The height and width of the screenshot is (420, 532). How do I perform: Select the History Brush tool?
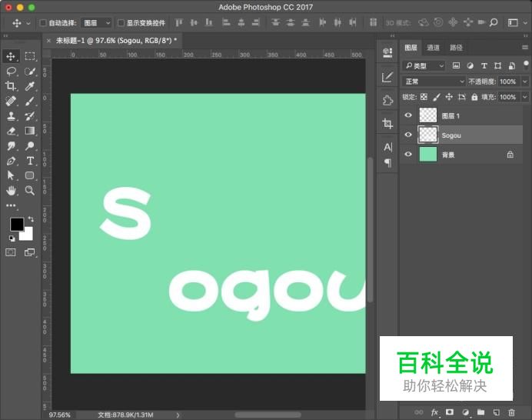point(30,116)
